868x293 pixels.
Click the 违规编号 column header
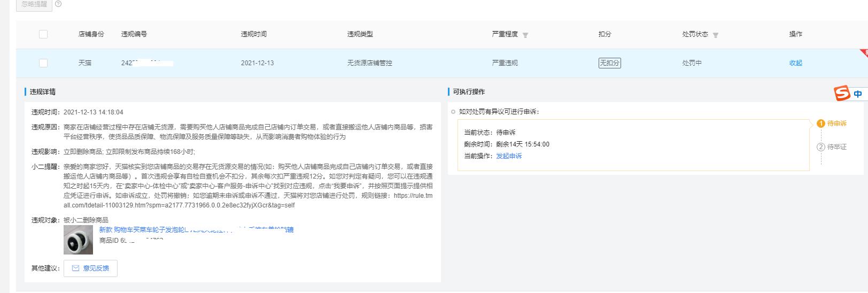(134, 34)
